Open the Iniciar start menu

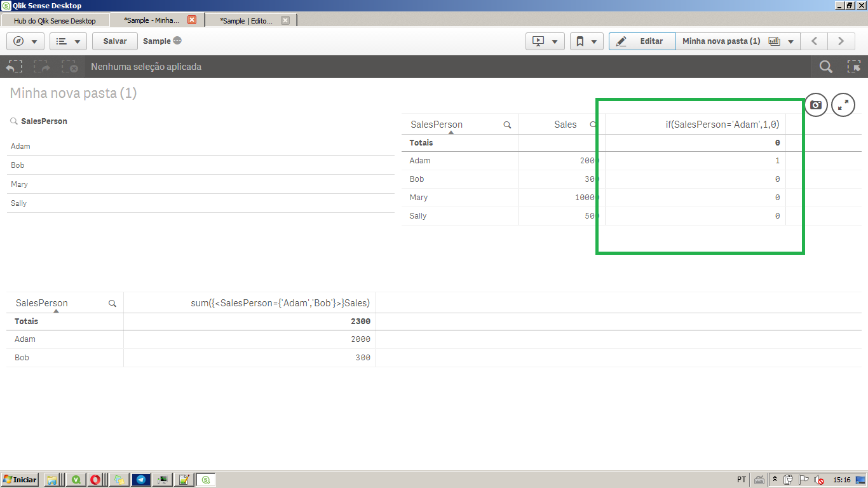pyautogui.click(x=20, y=480)
